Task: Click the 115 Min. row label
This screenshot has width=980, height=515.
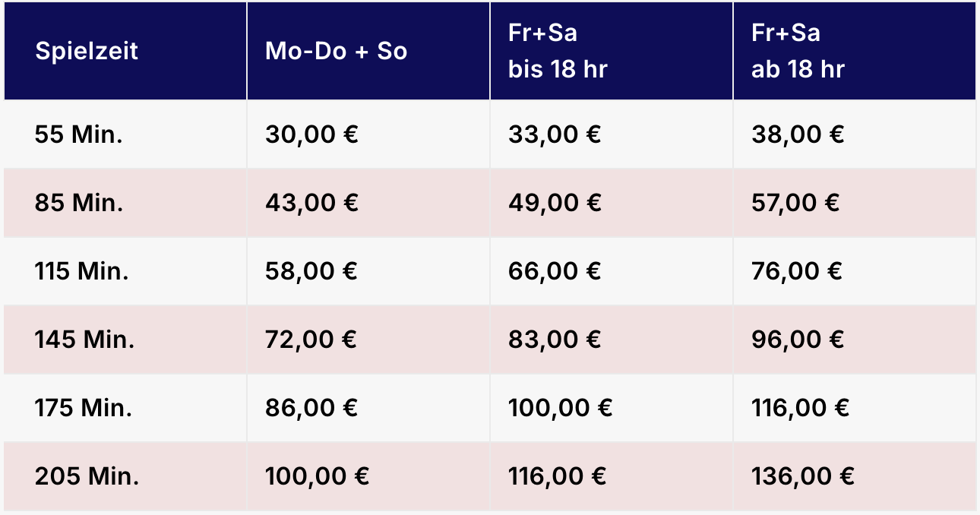Action: (81, 272)
